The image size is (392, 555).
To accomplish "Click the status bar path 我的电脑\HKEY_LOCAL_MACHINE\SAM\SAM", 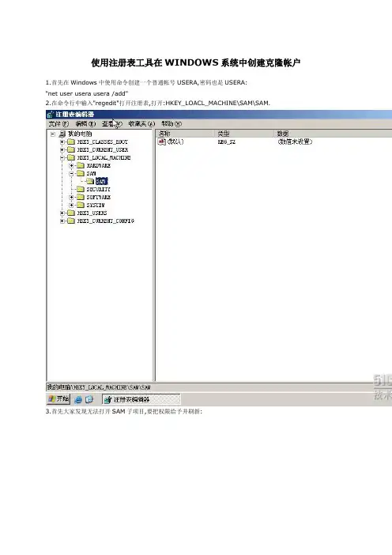I will coord(99,387).
